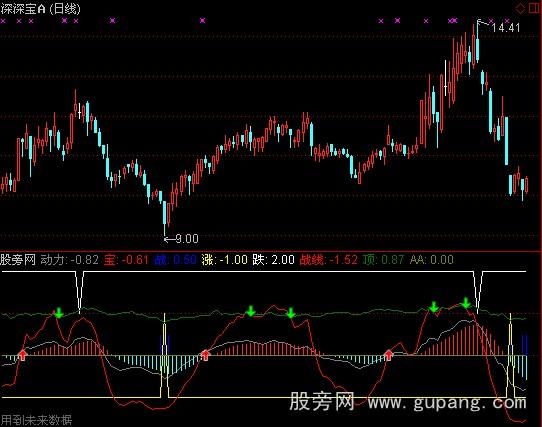The height and width of the screenshot is (427, 542).
Task: Click the red diamond icon near 14.41
Action: 520,8
